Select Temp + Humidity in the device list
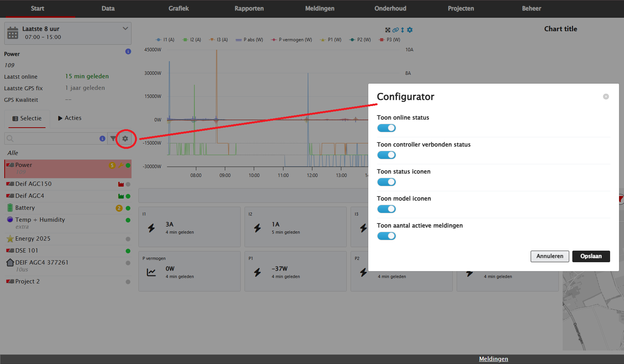Viewport: 624px width, 364px height. click(68, 223)
